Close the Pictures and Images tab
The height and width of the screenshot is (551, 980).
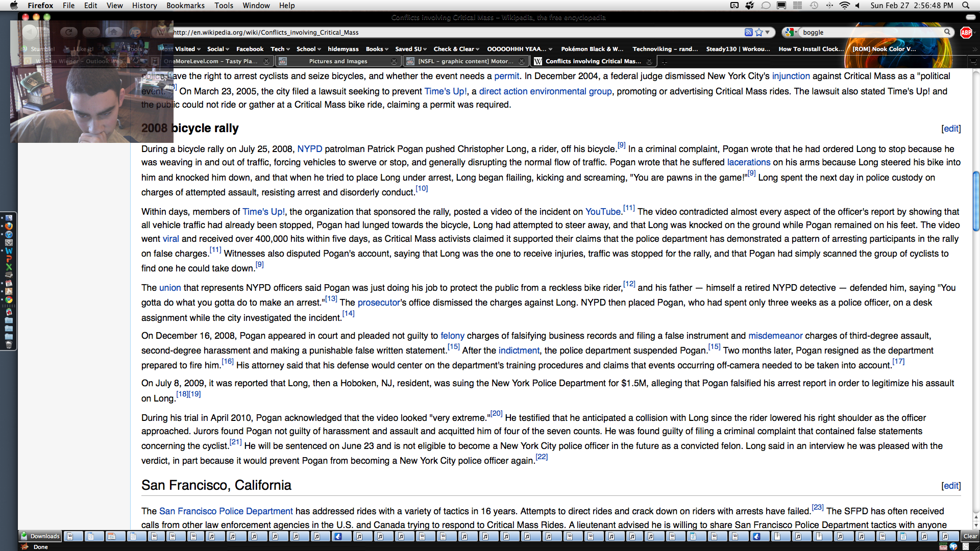(x=394, y=61)
